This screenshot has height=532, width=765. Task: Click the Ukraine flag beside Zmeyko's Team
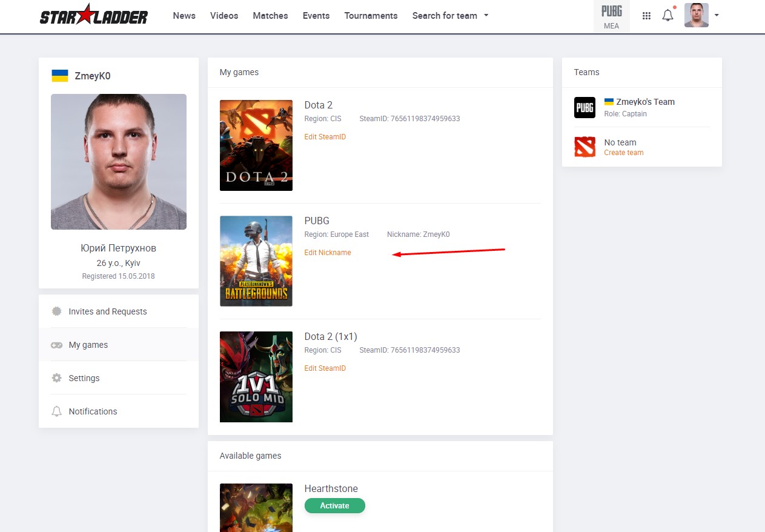[609, 102]
